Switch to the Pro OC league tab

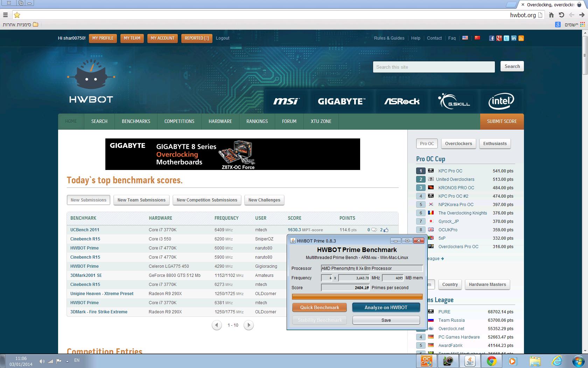tap(427, 144)
